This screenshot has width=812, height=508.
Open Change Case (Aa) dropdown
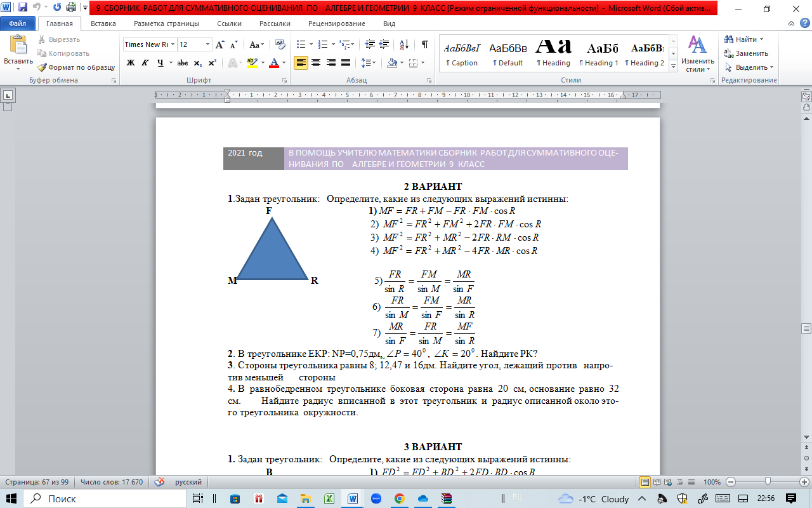[x=257, y=44]
